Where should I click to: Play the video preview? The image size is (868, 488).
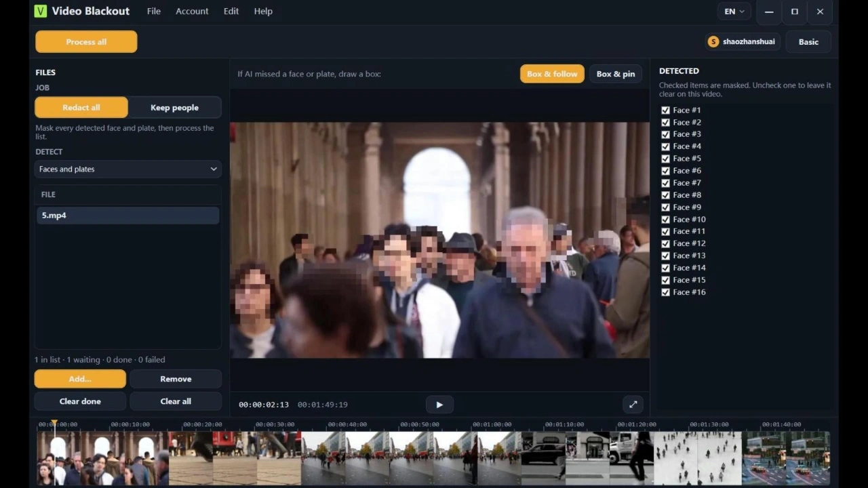pos(439,405)
